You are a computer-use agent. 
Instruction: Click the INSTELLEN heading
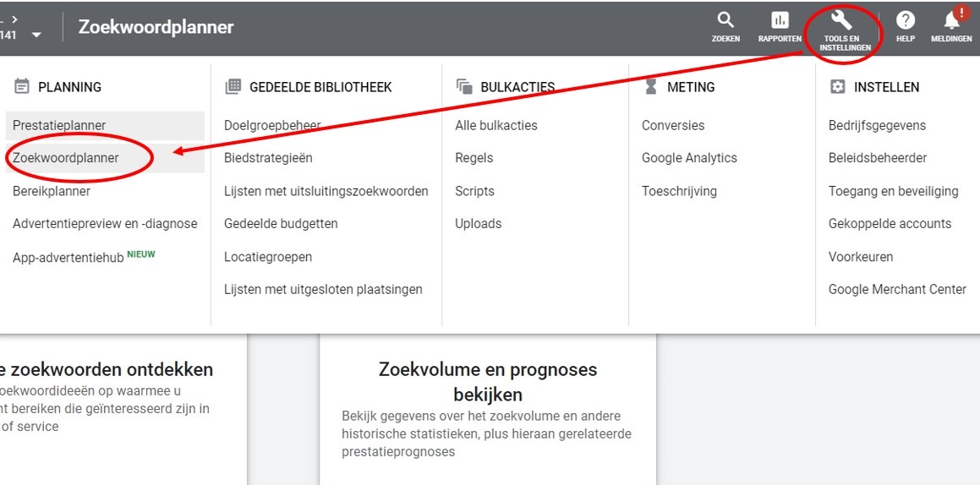pos(887,87)
